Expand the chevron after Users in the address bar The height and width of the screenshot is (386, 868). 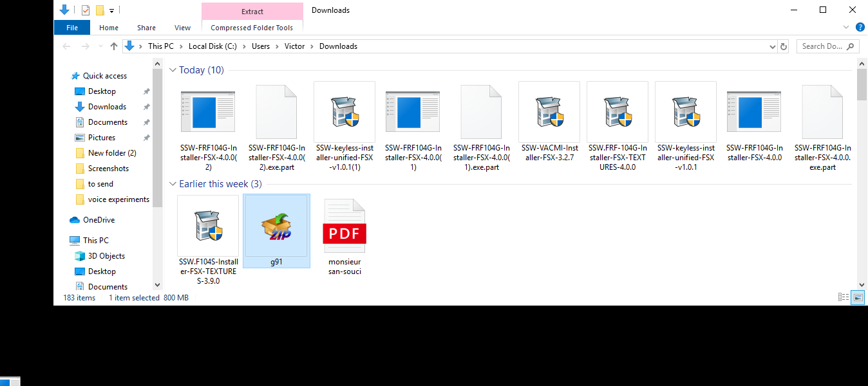pyautogui.click(x=278, y=46)
